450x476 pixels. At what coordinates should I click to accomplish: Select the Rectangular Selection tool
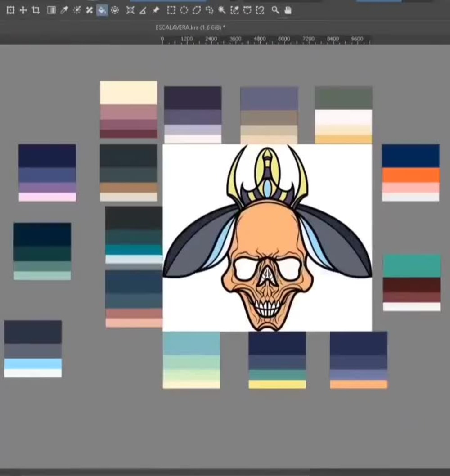(x=171, y=10)
